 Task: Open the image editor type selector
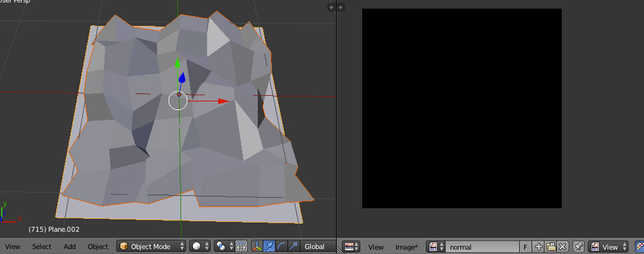tap(351, 247)
